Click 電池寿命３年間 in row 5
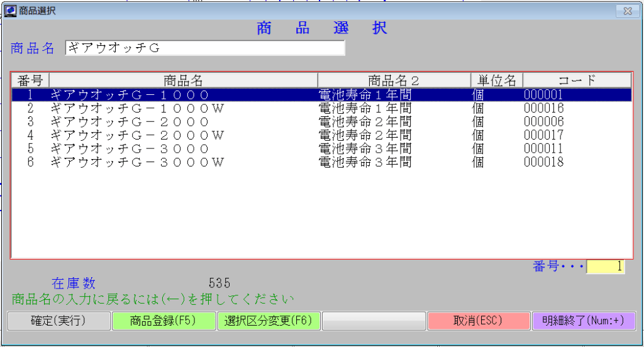Viewport: 644px width, 347px height. (x=365, y=148)
